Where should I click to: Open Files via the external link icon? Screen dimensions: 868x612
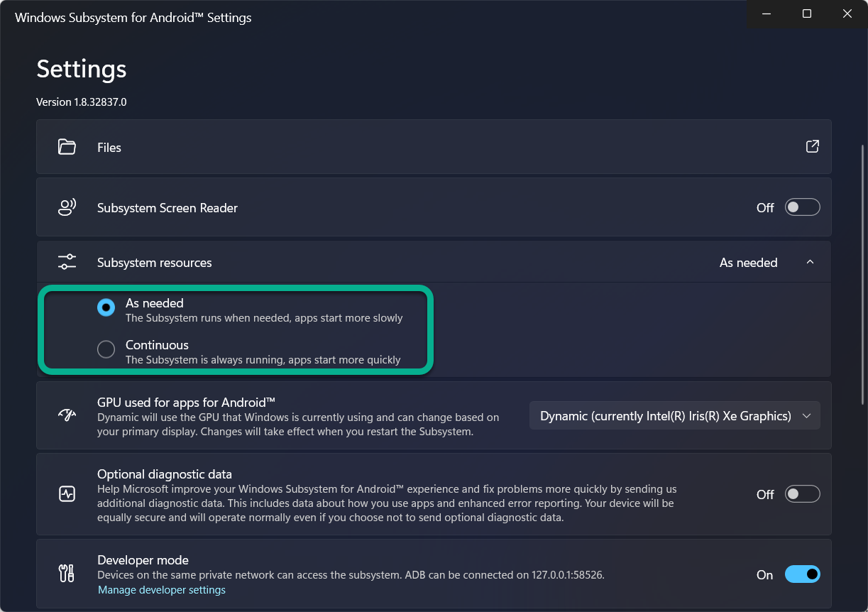click(x=813, y=146)
